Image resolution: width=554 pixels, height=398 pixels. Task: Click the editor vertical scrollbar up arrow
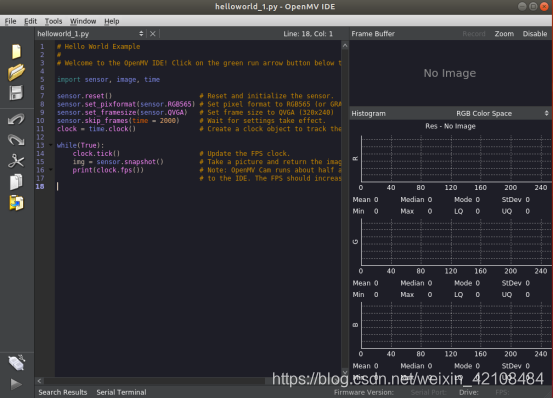345,46
